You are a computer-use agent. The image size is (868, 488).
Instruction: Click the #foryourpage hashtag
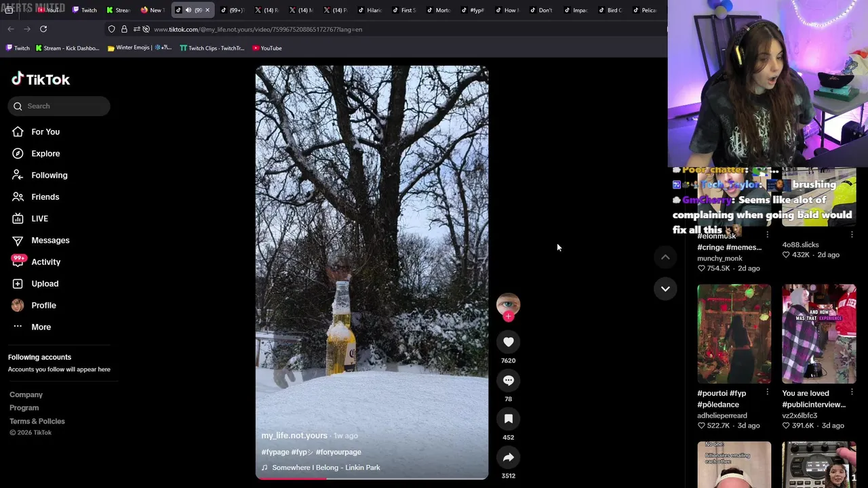(x=338, y=452)
